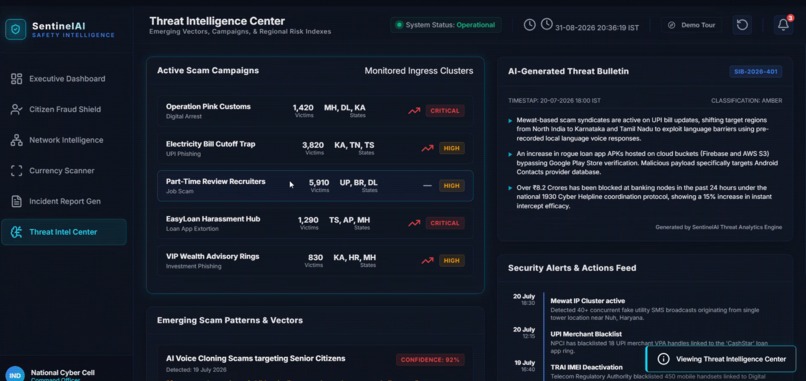Click states value KA, HR, MH

coord(355,258)
